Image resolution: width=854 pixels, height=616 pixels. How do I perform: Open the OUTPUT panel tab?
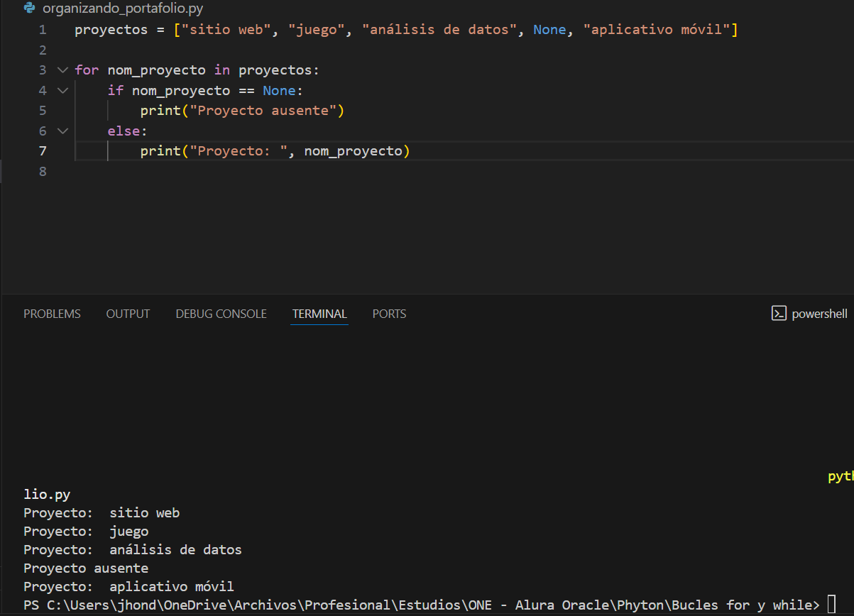pyautogui.click(x=128, y=314)
